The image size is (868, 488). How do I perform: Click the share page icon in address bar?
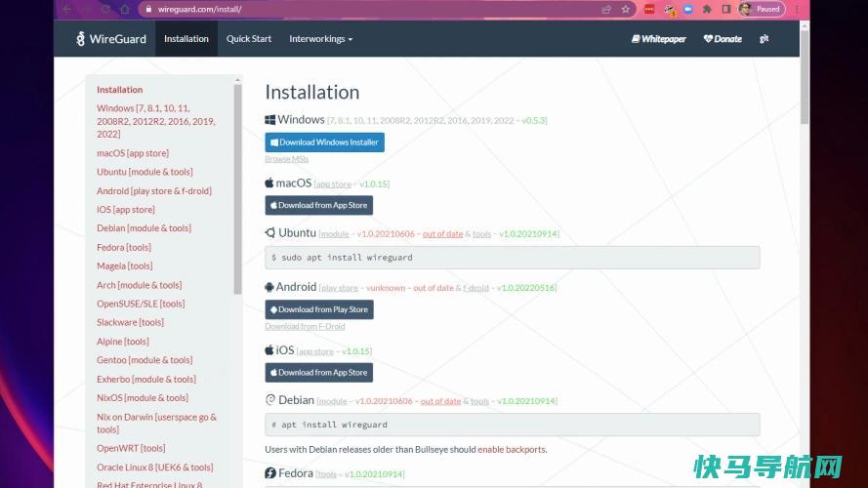[606, 9]
